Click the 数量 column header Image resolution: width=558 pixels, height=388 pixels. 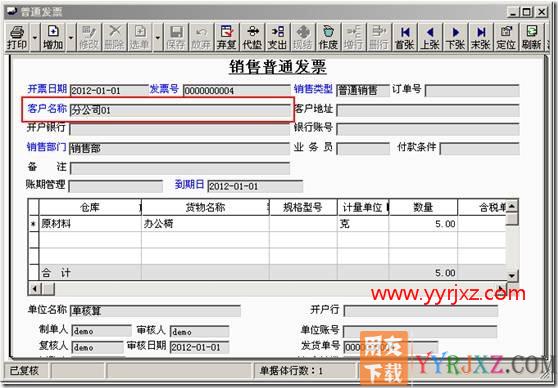click(x=423, y=207)
